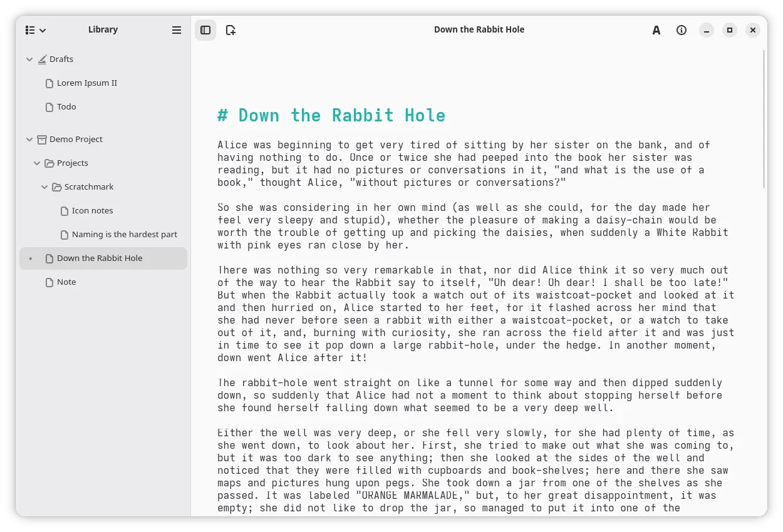
Task: Click the Down the Rabbit Hole window title
Action: pos(479,29)
